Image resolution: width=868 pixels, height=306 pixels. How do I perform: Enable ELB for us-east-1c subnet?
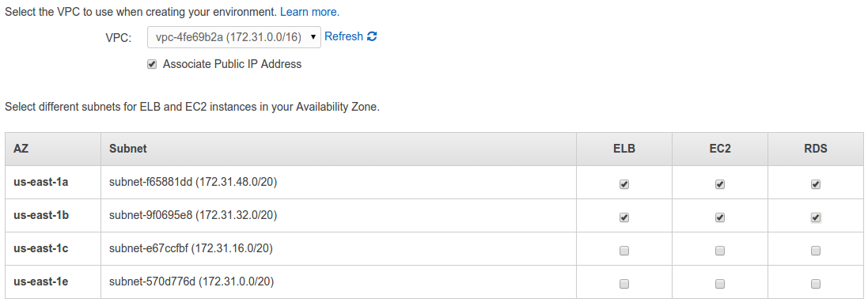pyautogui.click(x=624, y=251)
